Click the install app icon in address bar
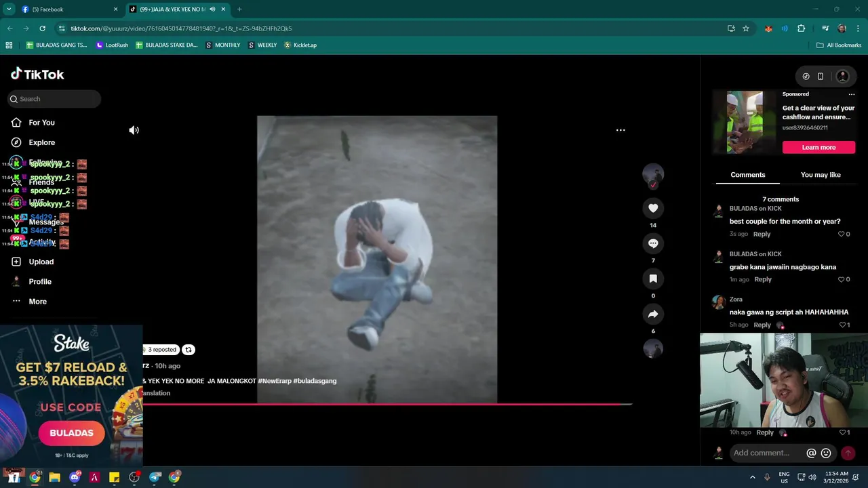Screen dimensions: 868x488 731,28
